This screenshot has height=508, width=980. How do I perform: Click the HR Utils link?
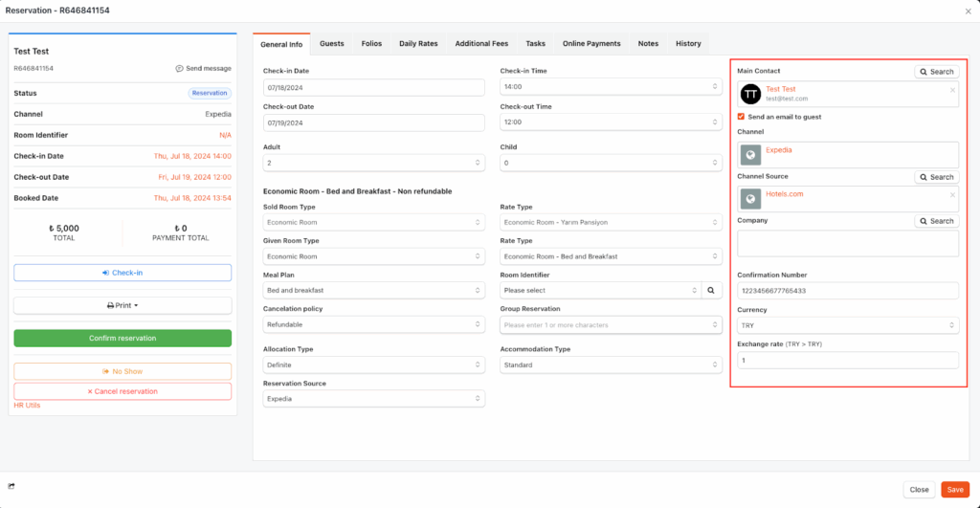(27, 406)
